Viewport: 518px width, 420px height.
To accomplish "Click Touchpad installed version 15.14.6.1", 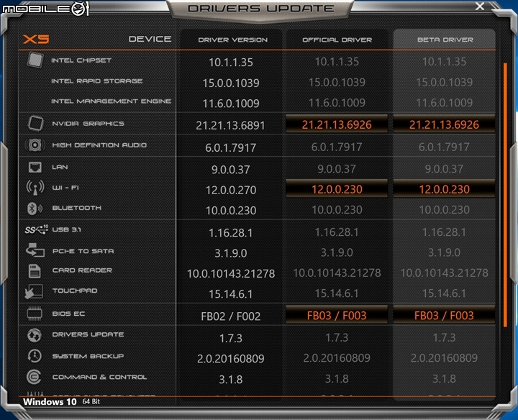I will tap(231, 294).
